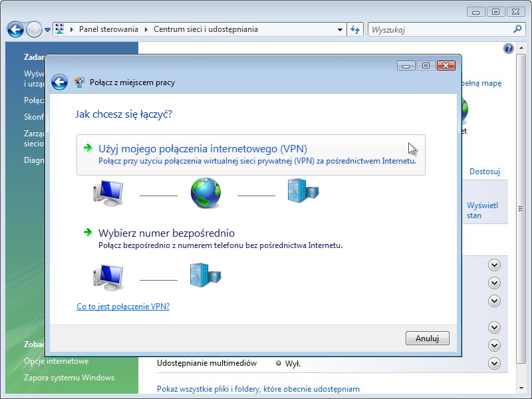Viewport: 532px width, 399px height.
Task: Open the 'Co to jest połączenie VPN?' link
Action: pos(123,307)
